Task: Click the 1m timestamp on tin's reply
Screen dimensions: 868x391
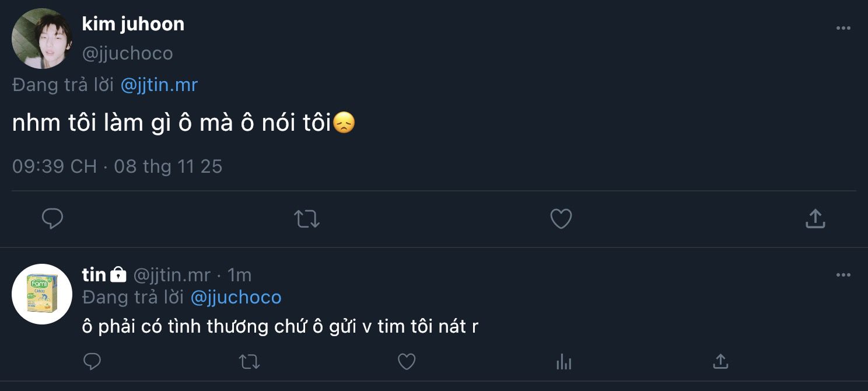Action: coord(239,274)
